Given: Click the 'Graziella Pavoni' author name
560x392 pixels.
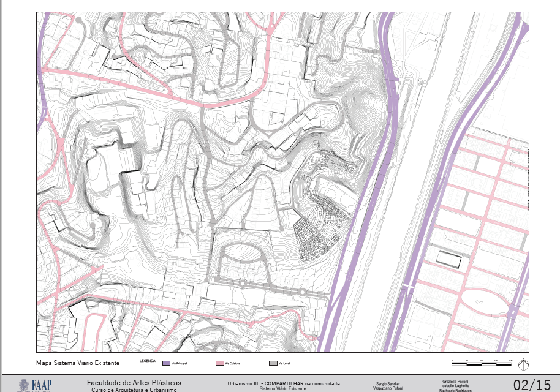Looking at the screenshot, I should coord(455,381).
